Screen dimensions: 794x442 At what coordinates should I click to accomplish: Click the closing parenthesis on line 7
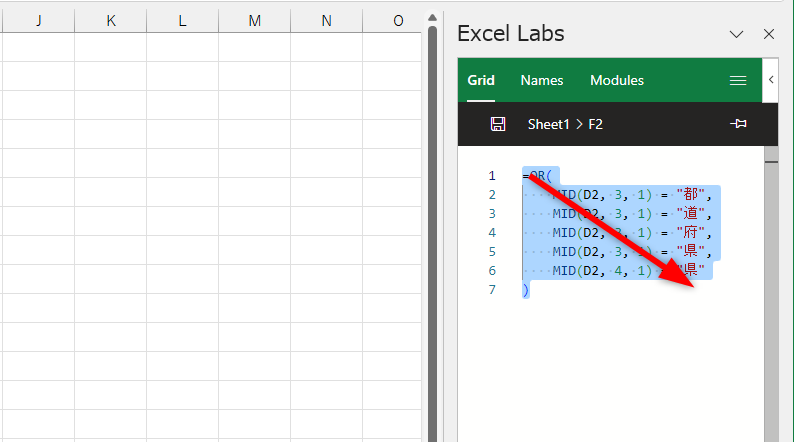click(x=526, y=290)
